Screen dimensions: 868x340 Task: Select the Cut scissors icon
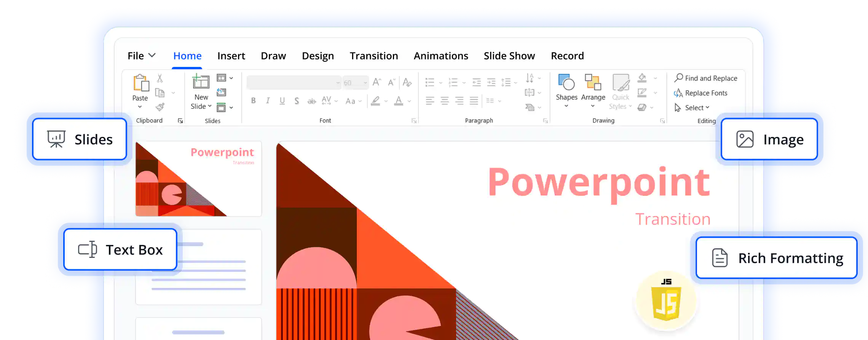click(160, 78)
